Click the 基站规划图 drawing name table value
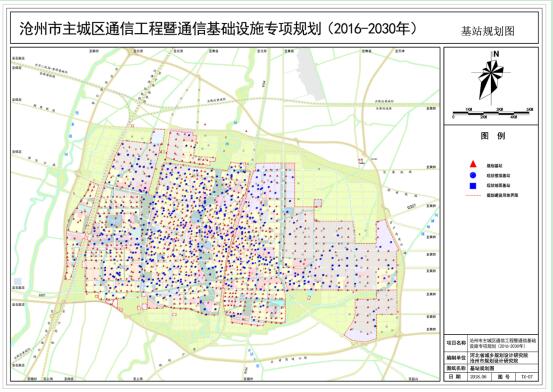Screen dimensions: 553x392 click(482, 368)
